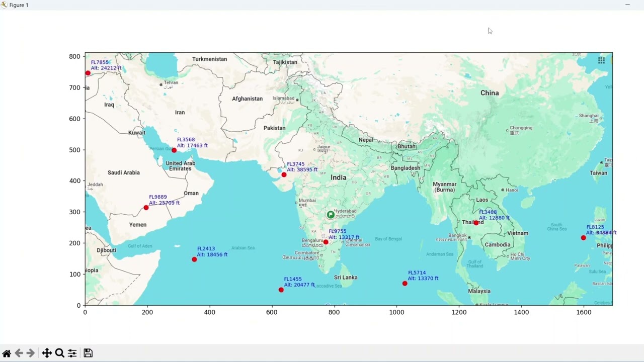644x362 pixels.
Task: Click the 'Cambodia' map label
Action: tap(498, 244)
